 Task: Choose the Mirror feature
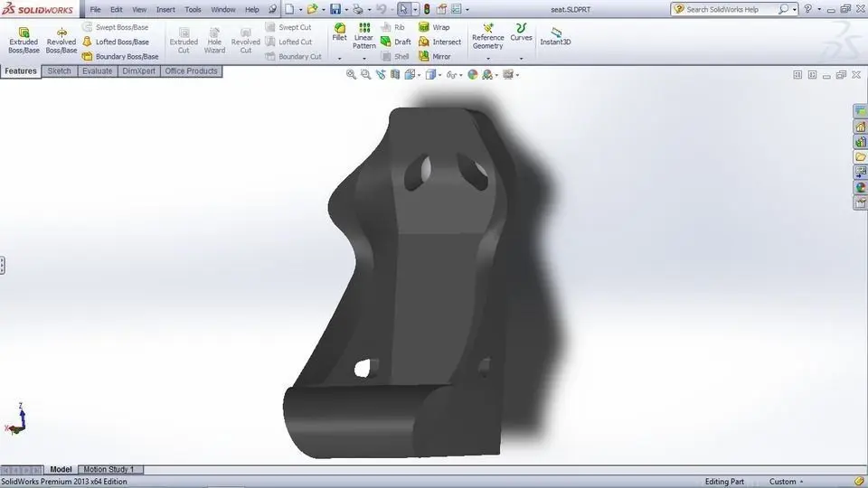435,56
